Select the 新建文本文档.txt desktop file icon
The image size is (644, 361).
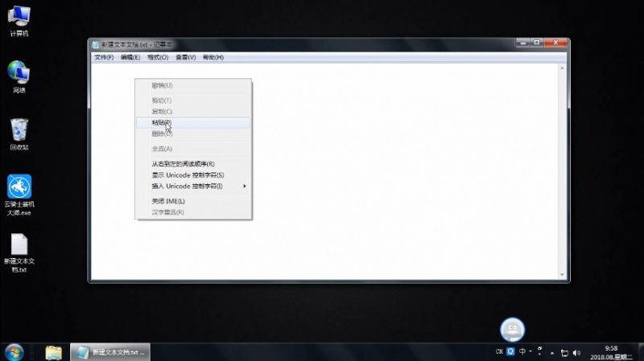click(19, 252)
